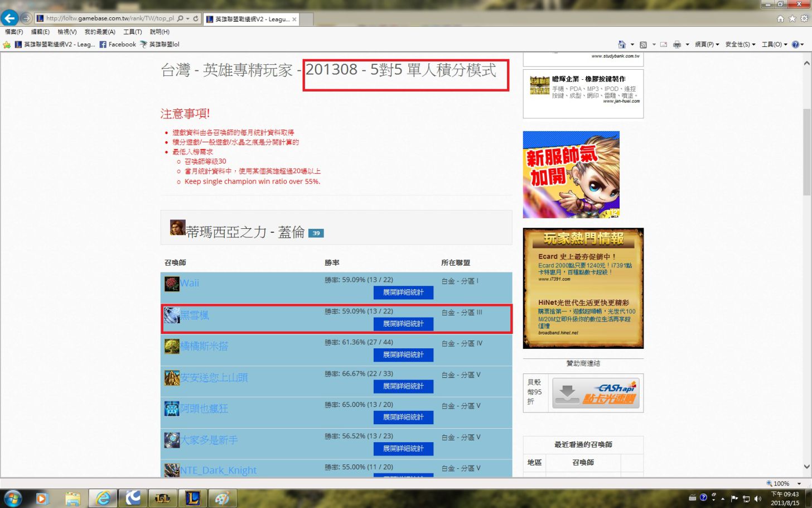This screenshot has height=508, width=812.
Task: Open the 檔案(F) menu
Action: click(14, 32)
